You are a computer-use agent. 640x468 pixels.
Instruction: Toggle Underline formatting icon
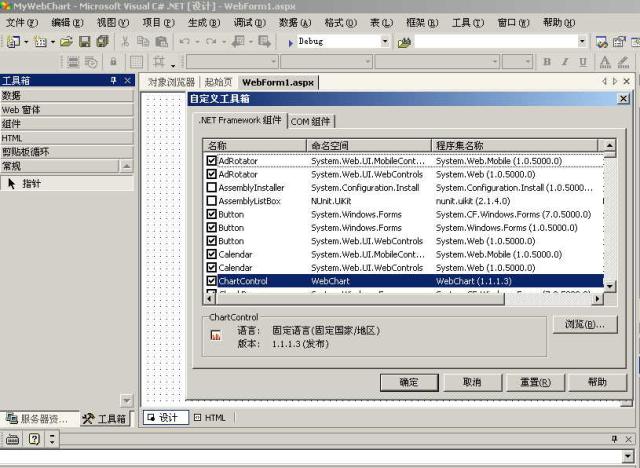(x=583, y=62)
